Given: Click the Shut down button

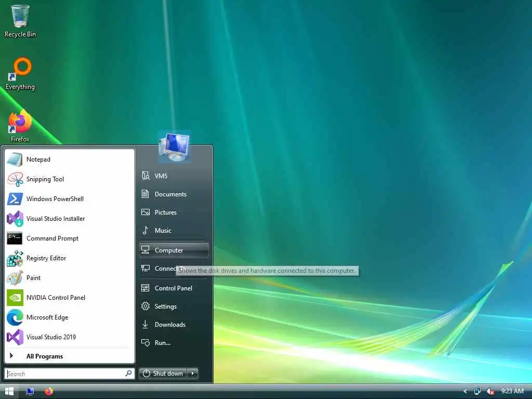Looking at the screenshot, I should tap(163, 373).
